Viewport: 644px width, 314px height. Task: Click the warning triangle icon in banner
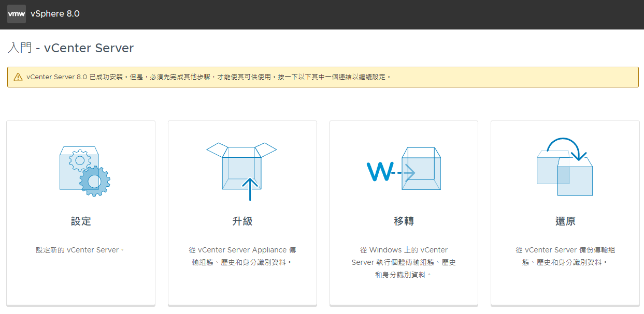18,77
